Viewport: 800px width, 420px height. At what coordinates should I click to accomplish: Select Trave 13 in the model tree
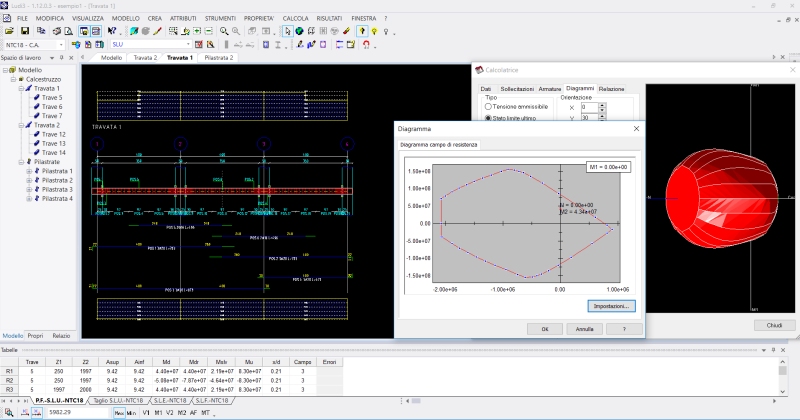(53, 143)
